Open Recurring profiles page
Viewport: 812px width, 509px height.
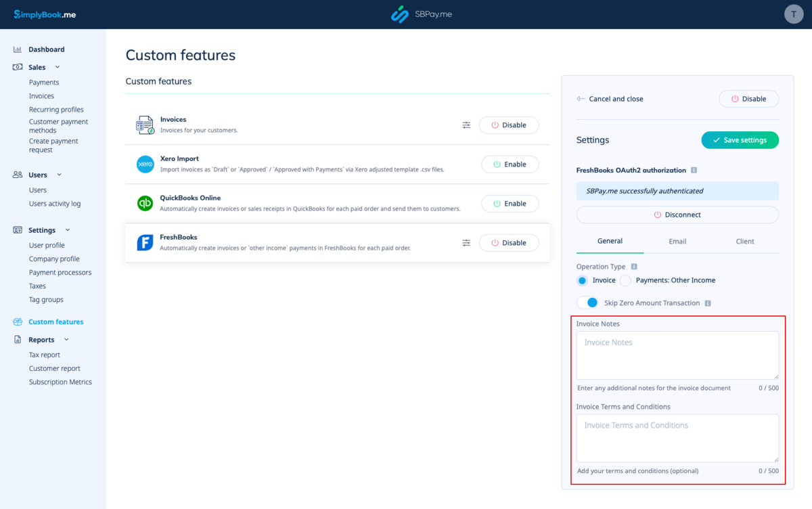point(56,110)
